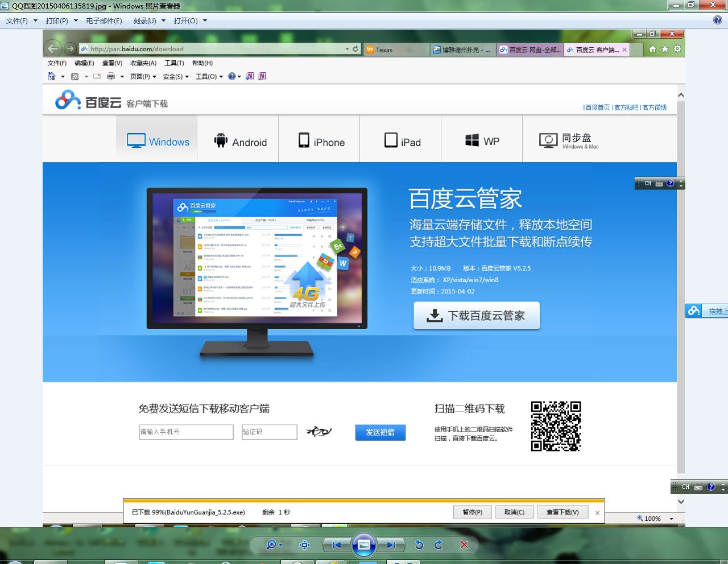This screenshot has width=728, height=564.
Task: Click the 请输入手机号 phone field
Action: coord(186,432)
